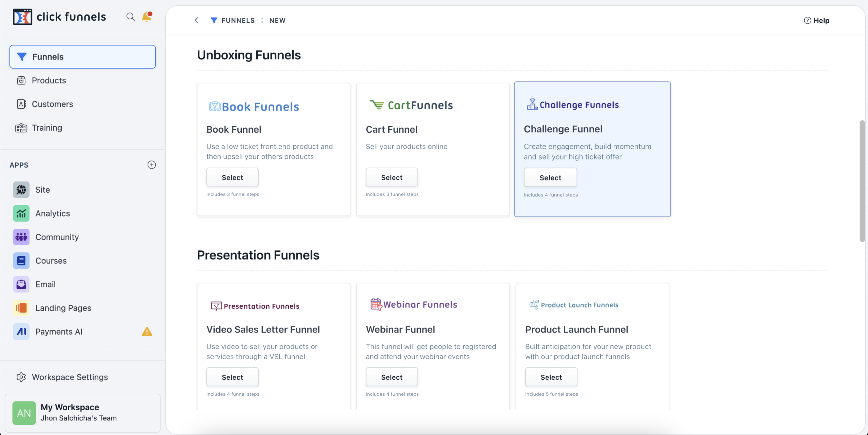Open the notifications bell icon
This screenshot has width=868, height=435.
tap(147, 17)
